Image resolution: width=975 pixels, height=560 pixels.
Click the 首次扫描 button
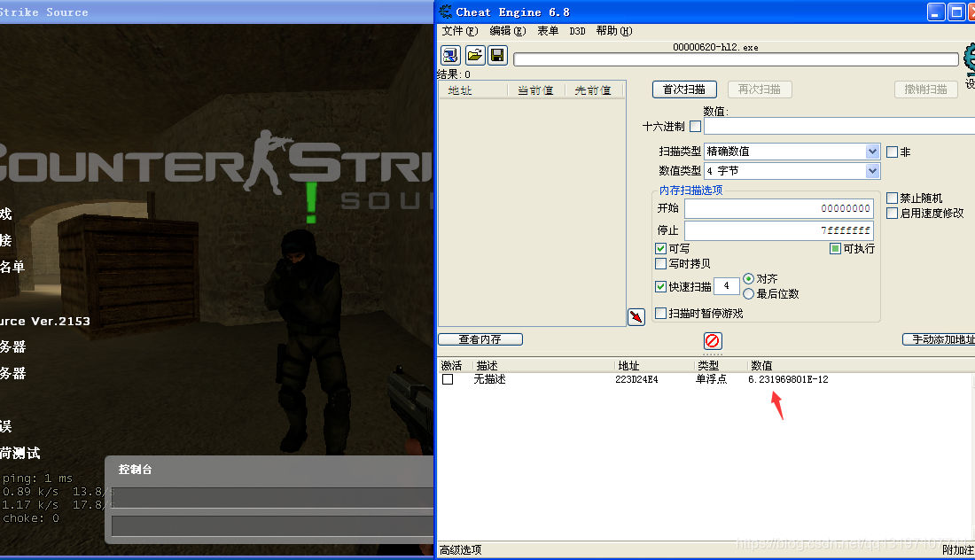[x=684, y=89]
